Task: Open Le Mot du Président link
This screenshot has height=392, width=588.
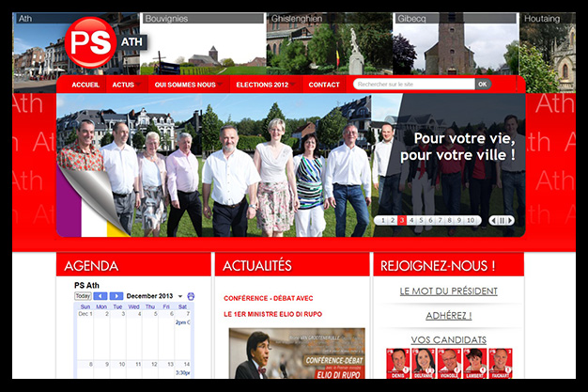Action: [448, 291]
